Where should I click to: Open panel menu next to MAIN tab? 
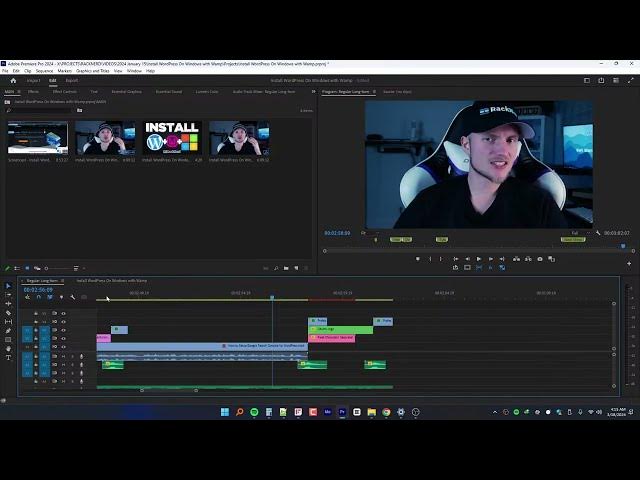pos(19,91)
